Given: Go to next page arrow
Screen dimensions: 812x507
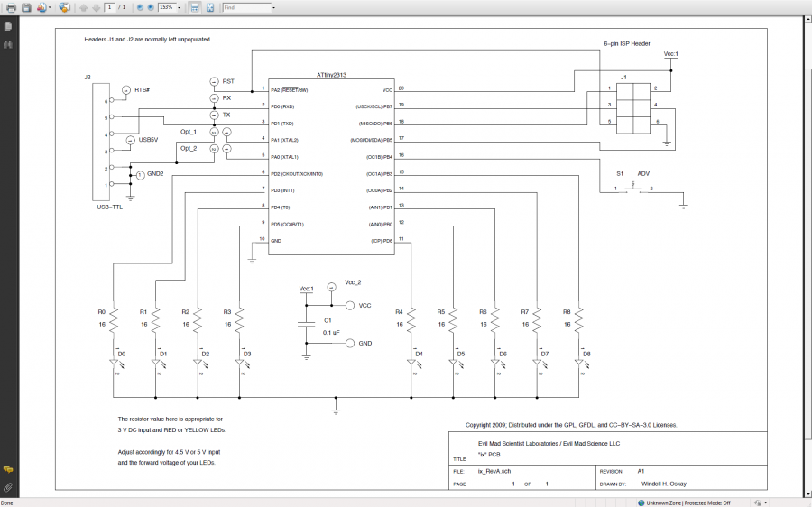Looking at the screenshot, I should click(x=96, y=7).
